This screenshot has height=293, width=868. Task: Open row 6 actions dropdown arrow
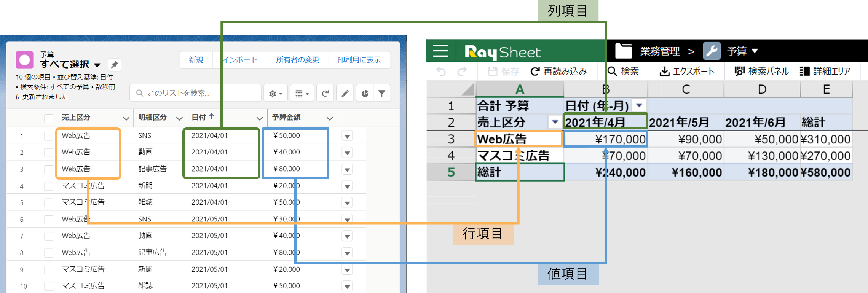point(347,220)
